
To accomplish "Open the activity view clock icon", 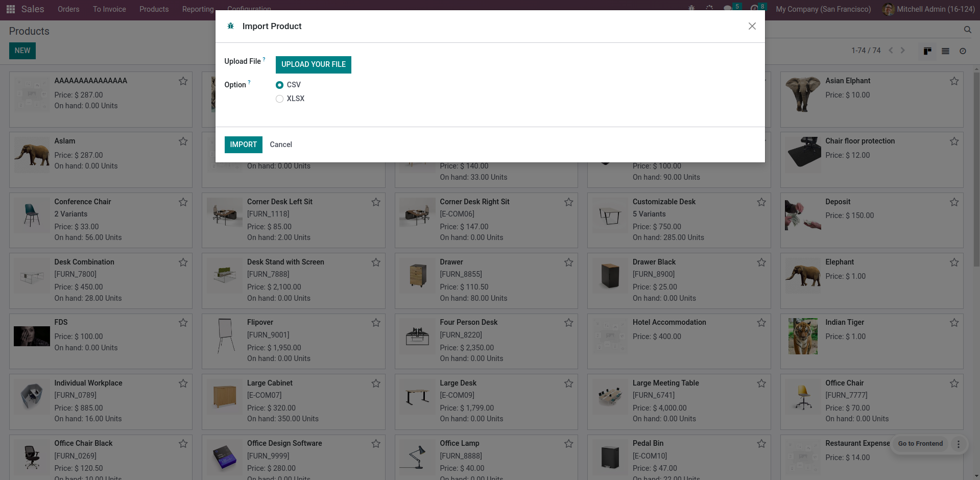I will 963,51.
